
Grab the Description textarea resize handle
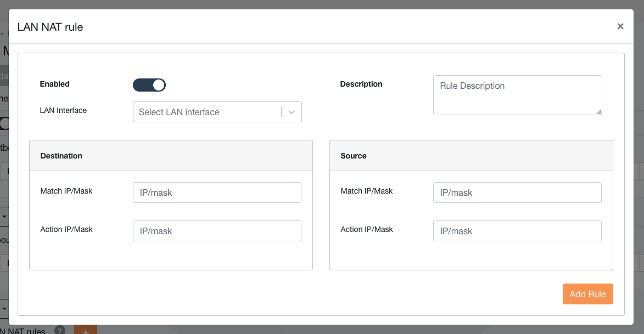pos(598,111)
